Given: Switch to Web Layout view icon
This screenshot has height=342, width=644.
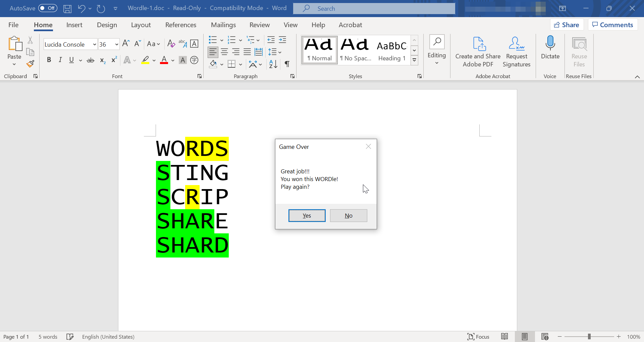Looking at the screenshot, I should 545,337.
